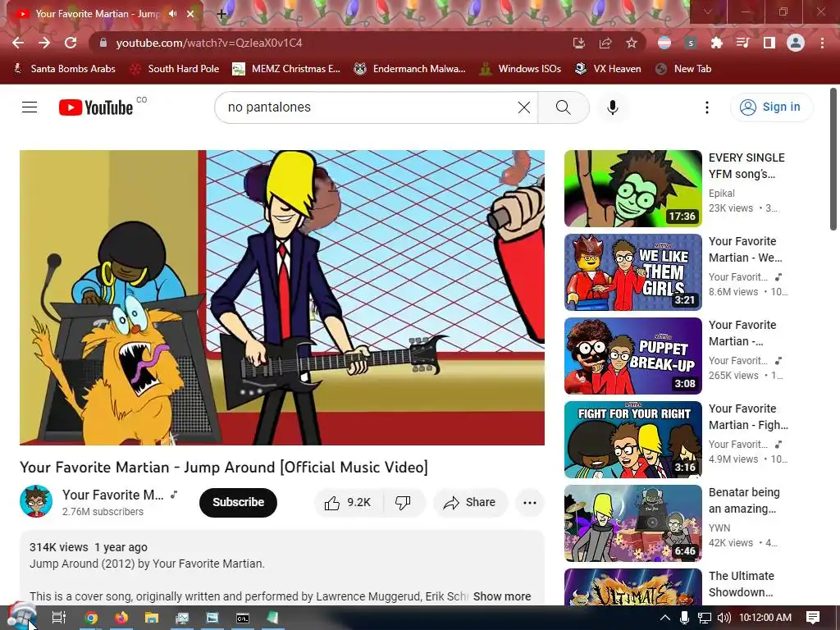Open the tab search chevron

click(707, 11)
